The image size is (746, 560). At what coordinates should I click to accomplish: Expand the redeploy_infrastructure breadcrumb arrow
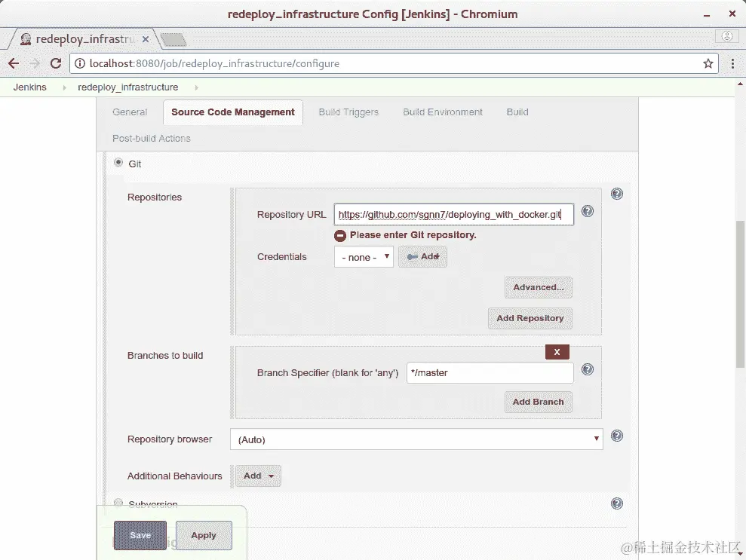(x=196, y=87)
